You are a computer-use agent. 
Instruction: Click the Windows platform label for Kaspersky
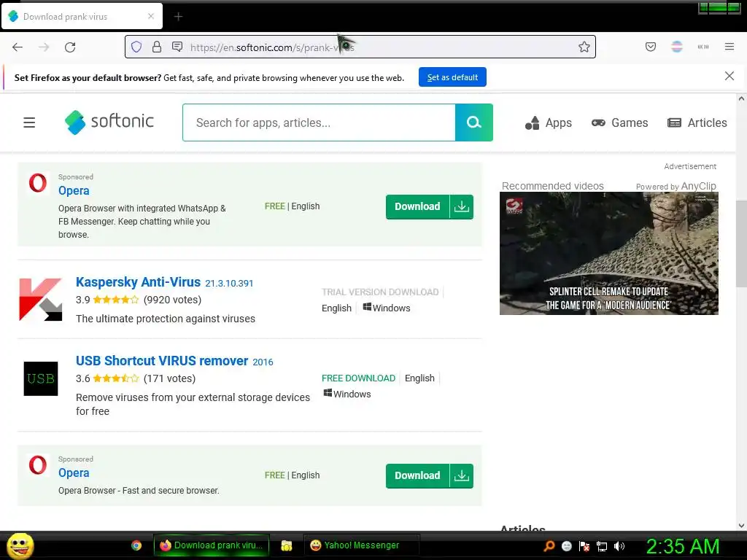(387, 308)
